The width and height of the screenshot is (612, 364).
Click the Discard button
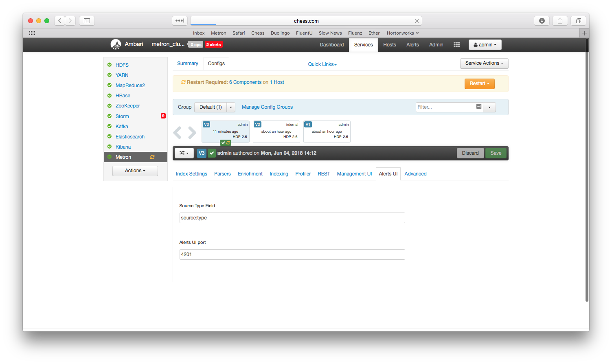pos(470,153)
